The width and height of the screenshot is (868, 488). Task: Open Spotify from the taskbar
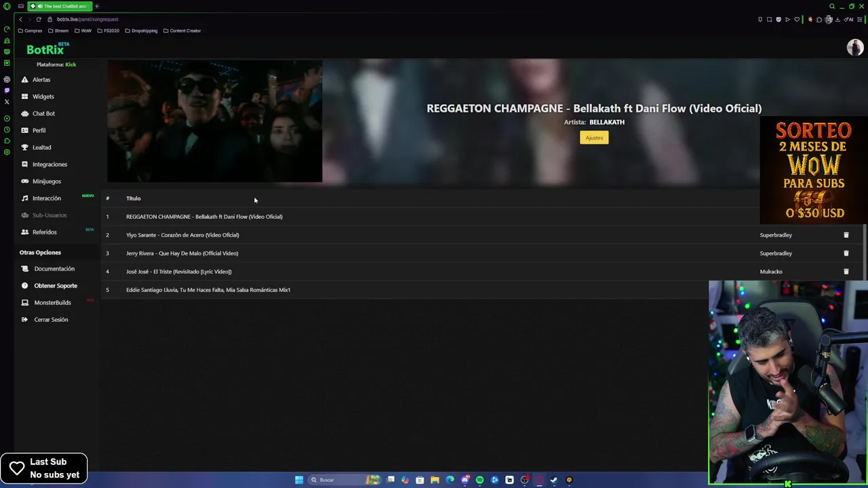click(479, 480)
